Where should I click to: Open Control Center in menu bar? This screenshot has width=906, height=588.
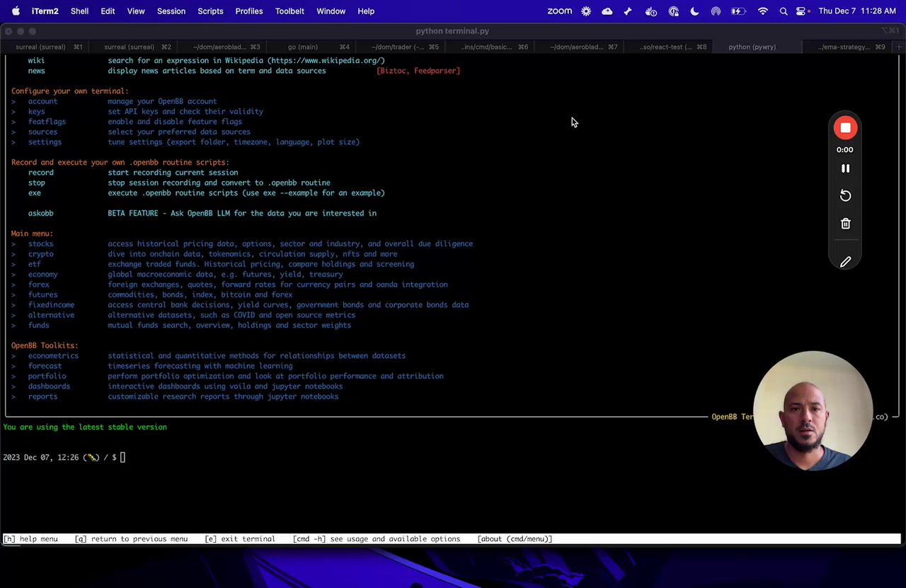[x=801, y=11]
